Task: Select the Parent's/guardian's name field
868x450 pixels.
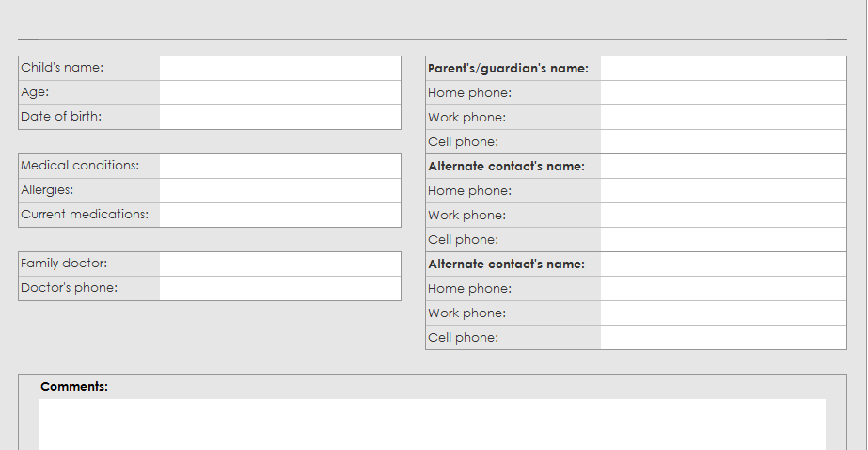Action: (722, 69)
